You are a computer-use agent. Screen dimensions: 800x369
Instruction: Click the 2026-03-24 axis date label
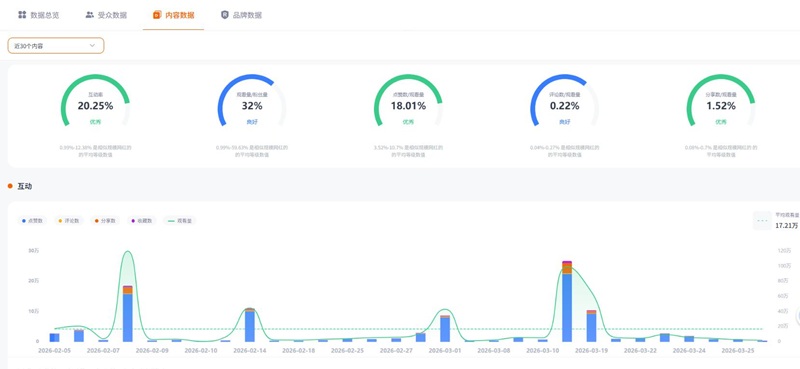tap(689, 351)
